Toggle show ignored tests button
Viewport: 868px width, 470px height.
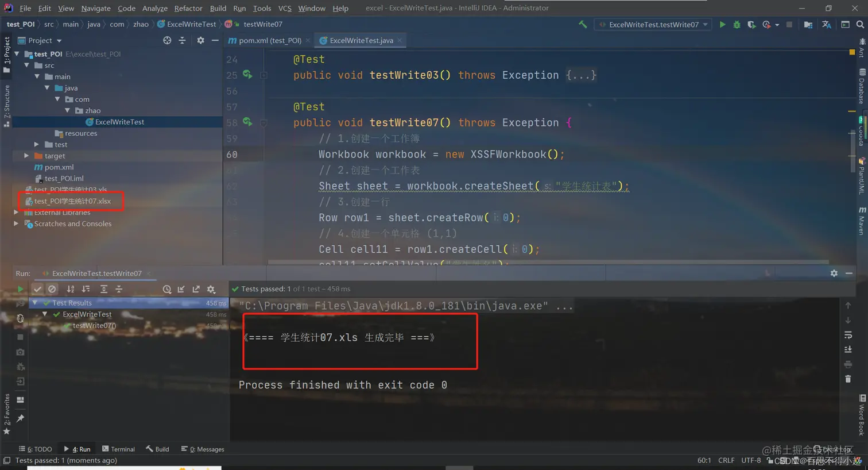pos(52,289)
